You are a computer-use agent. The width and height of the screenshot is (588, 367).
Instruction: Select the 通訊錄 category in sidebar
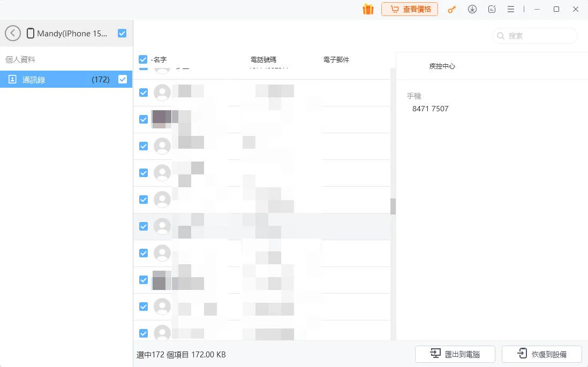[x=66, y=79]
